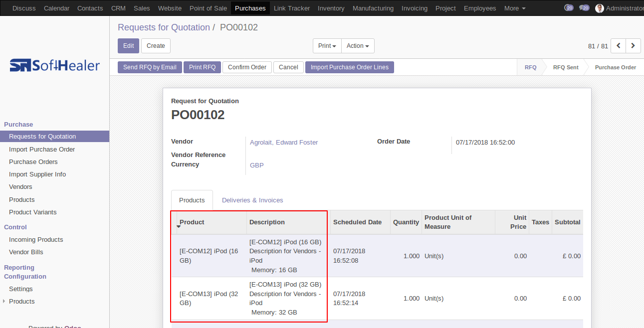Select the Purchase Order status stage

click(615, 67)
